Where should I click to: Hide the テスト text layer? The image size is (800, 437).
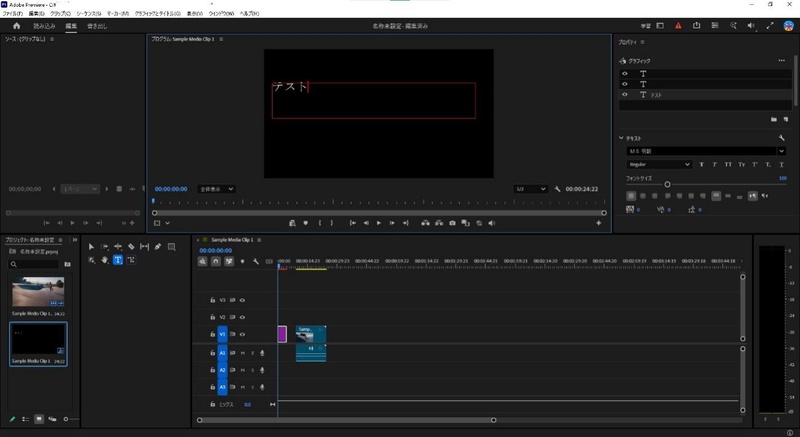(x=624, y=95)
